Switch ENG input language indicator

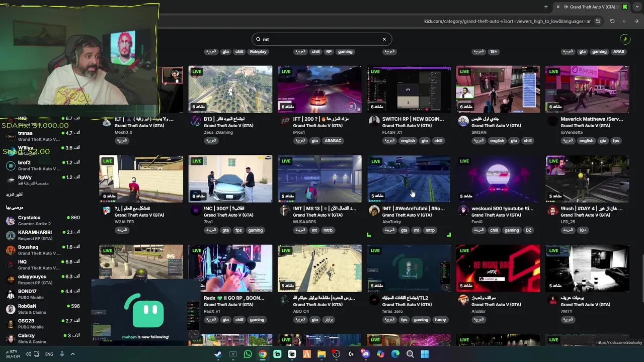pos(49,354)
